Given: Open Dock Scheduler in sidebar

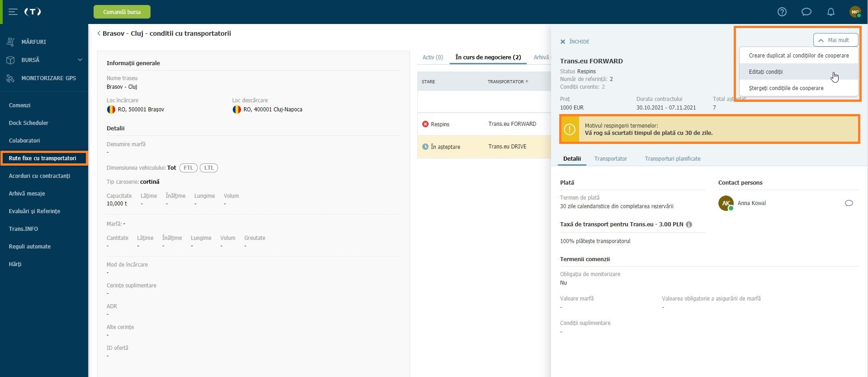Looking at the screenshot, I should coord(28,123).
